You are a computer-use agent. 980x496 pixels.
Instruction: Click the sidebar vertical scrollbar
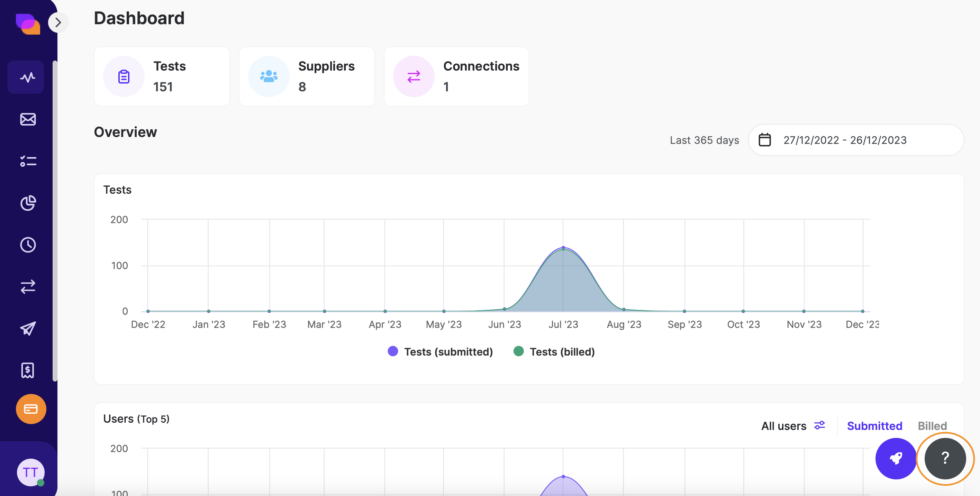tap(55, 221)
